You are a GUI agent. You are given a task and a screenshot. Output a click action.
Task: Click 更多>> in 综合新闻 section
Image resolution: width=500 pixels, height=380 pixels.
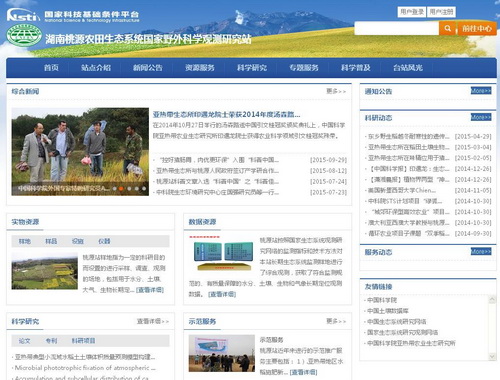[336, 91]
